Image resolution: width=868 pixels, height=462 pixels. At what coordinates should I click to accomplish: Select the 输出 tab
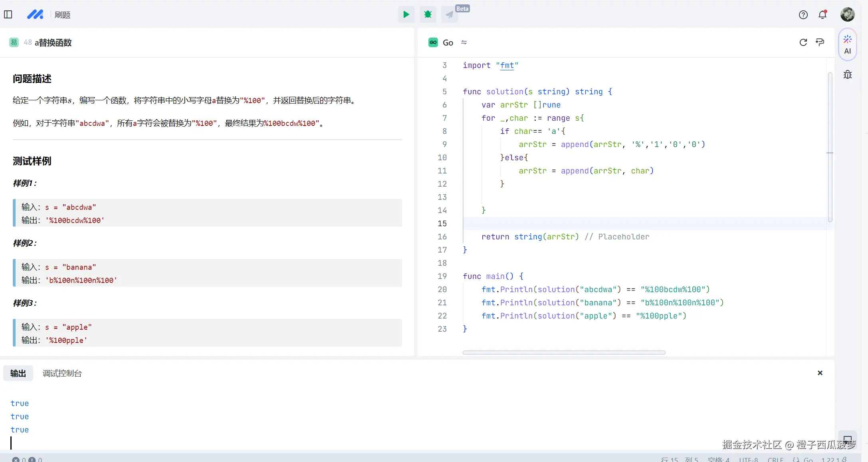click(18, 373)
